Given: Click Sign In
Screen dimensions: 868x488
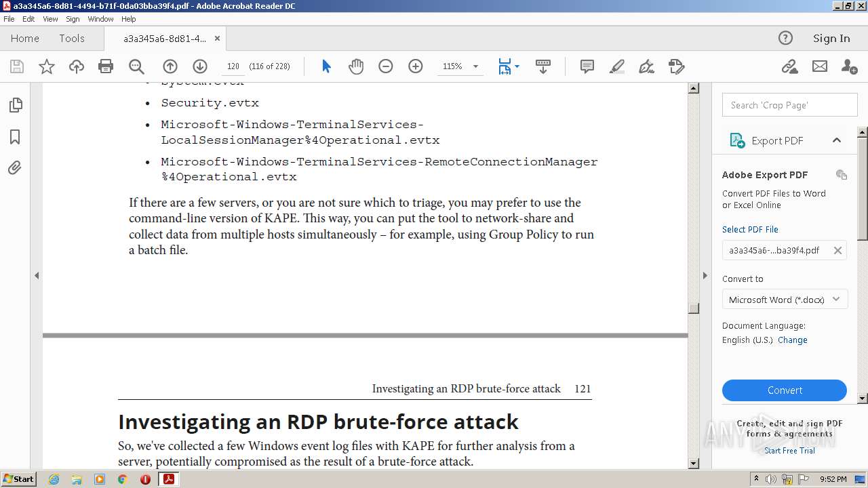Looking at the screenshot, I should pos(831,39).
